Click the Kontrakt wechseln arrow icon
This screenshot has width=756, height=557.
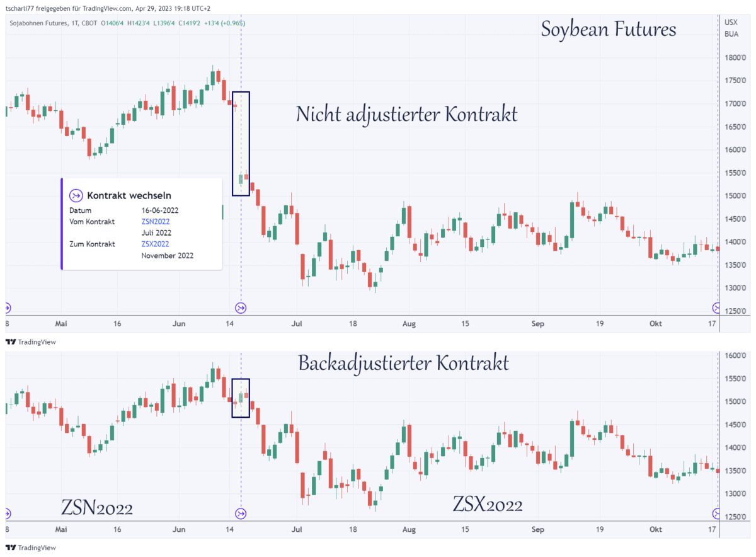point(76,195)
